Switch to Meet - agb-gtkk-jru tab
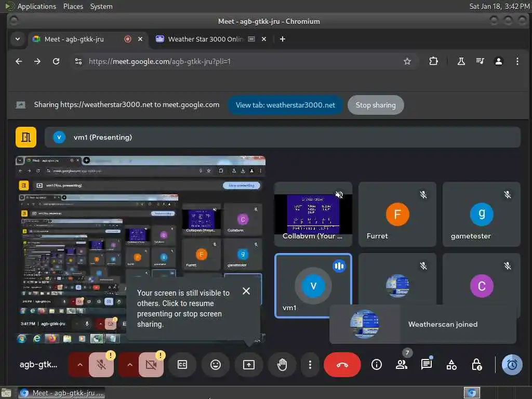Viewport: 532px width, 399px height. [x=88, y=39]
